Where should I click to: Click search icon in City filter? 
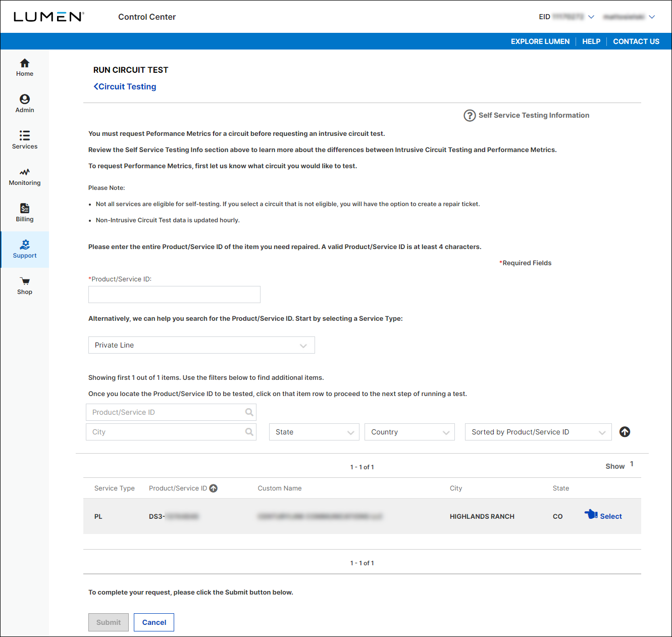pos(249,432)
